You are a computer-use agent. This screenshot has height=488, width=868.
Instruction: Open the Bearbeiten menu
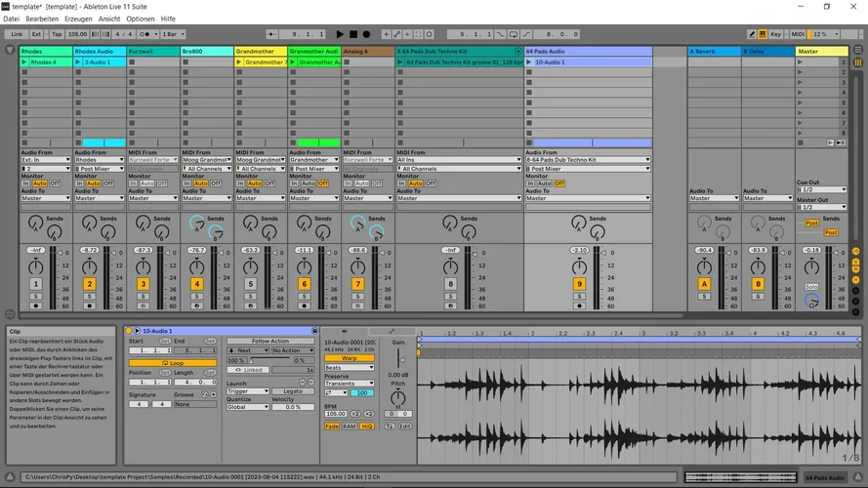pos(42,19)
